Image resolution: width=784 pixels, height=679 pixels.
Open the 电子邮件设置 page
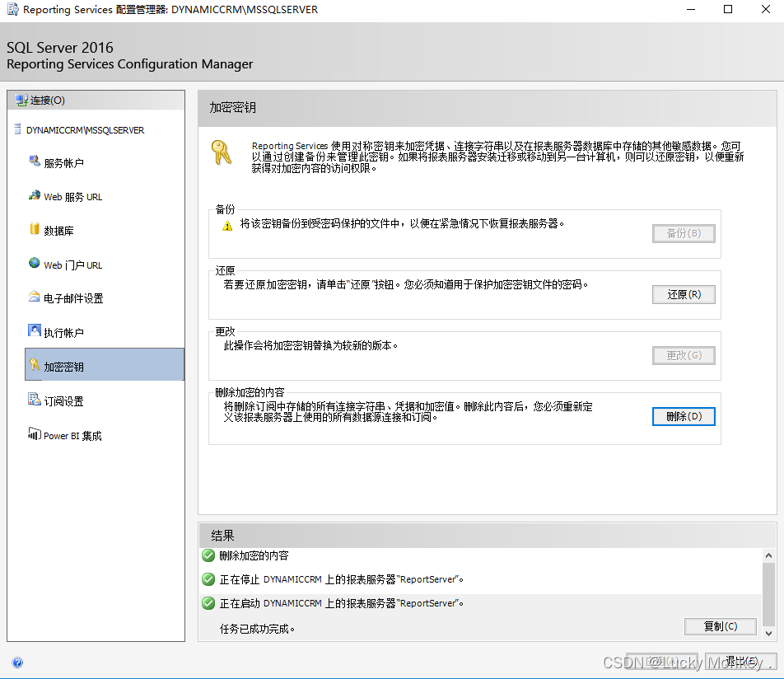tap(73, 299)
